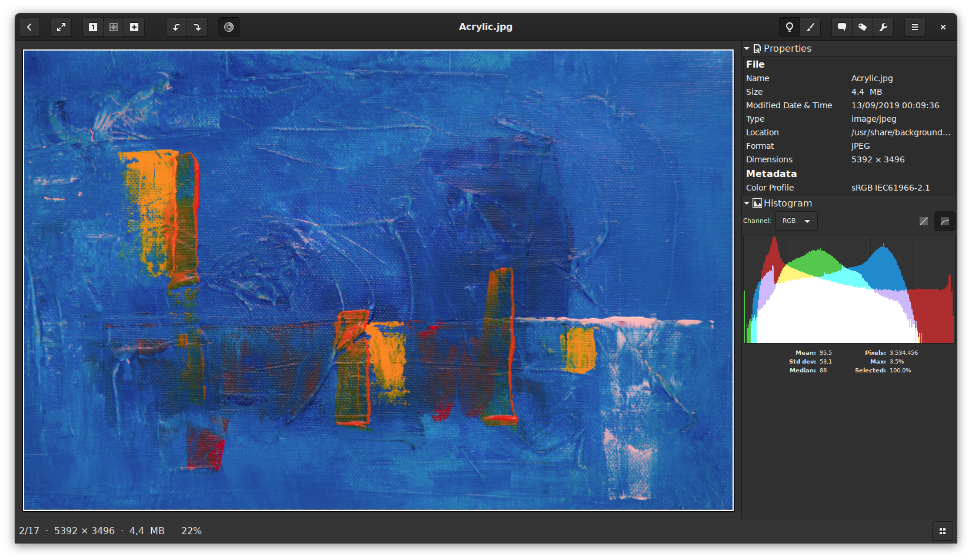Open the image editing tools brush
The width and height of the screenshot is (972, 560).
point(810,27)
